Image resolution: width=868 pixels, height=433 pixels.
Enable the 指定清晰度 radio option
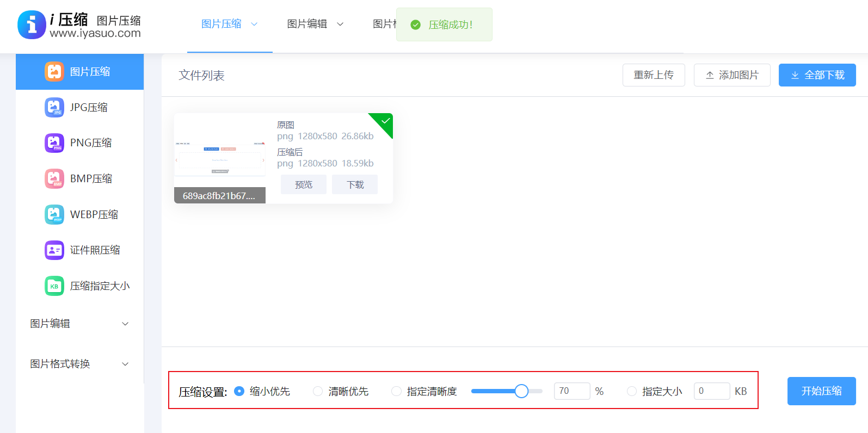click(x=396, y=391)
